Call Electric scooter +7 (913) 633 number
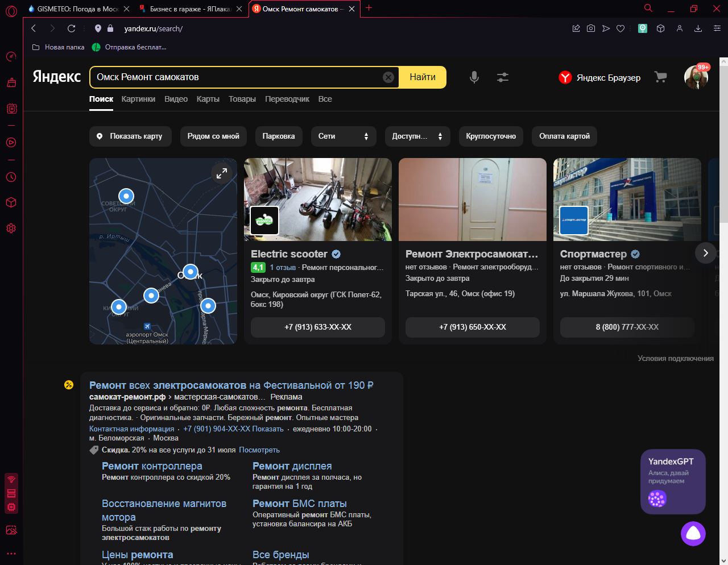This screenshot has height=565, width=728. click(318, 327)
